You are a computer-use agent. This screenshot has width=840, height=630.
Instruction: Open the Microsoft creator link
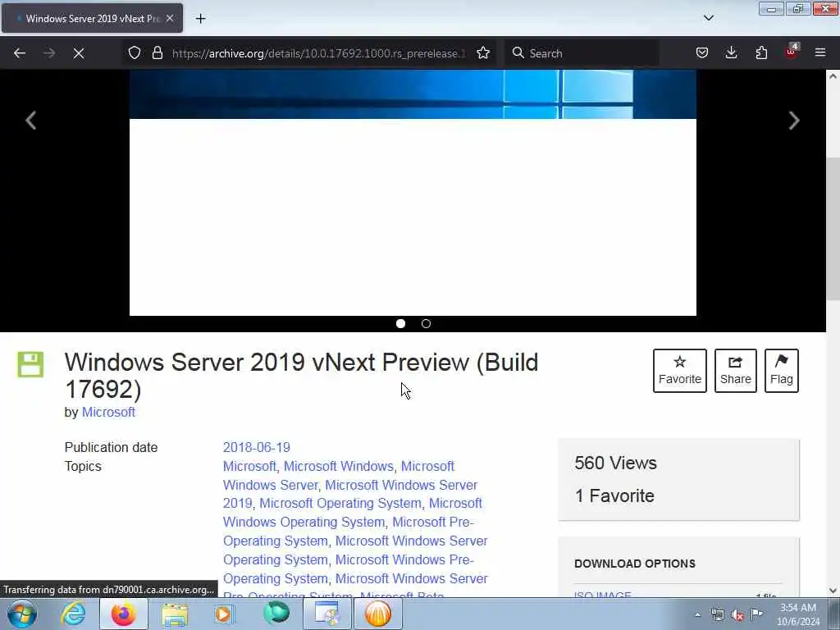coord(108,412)
